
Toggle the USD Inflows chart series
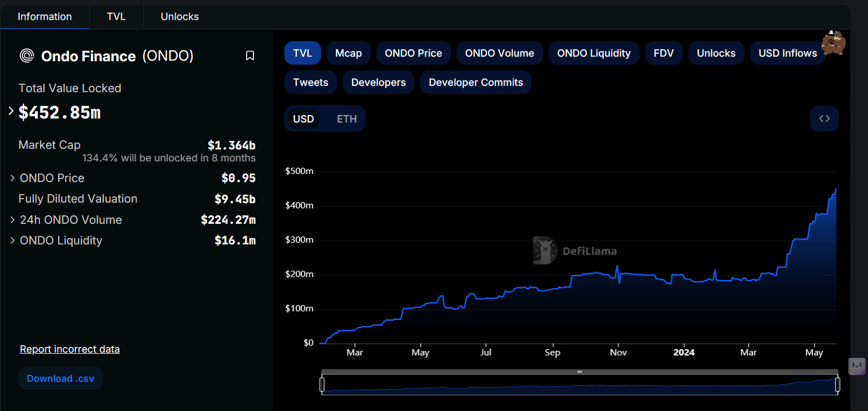click(x=788, y=53)
